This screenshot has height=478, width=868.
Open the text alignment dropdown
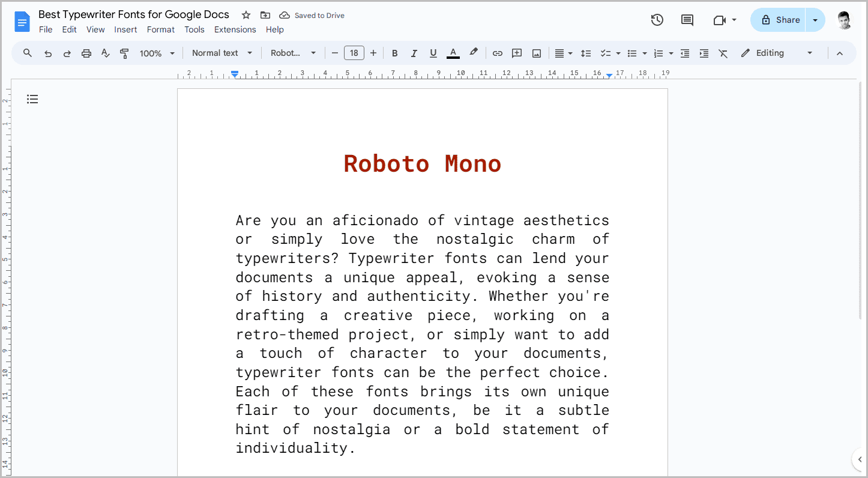pyautogui.click(x=563, y=53)
